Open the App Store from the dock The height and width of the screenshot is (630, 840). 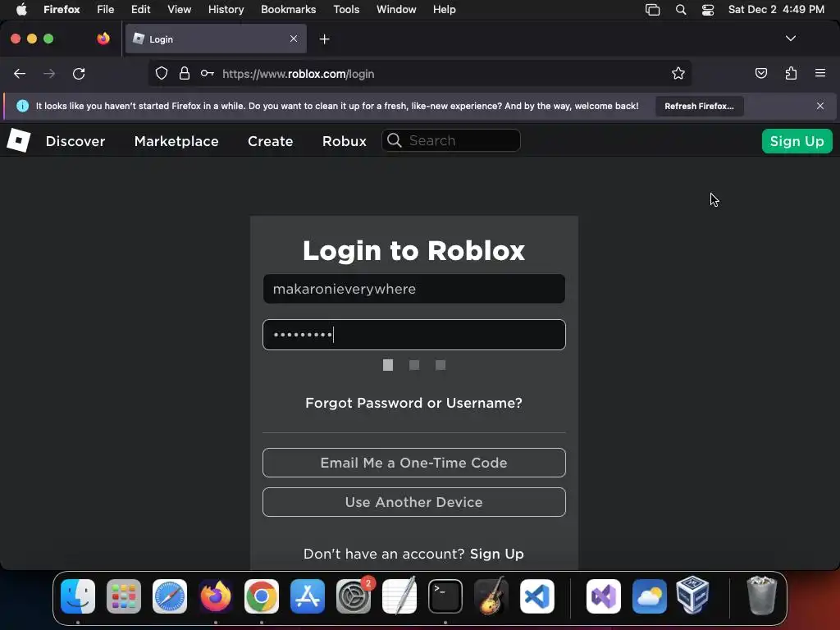coord(308,596)
